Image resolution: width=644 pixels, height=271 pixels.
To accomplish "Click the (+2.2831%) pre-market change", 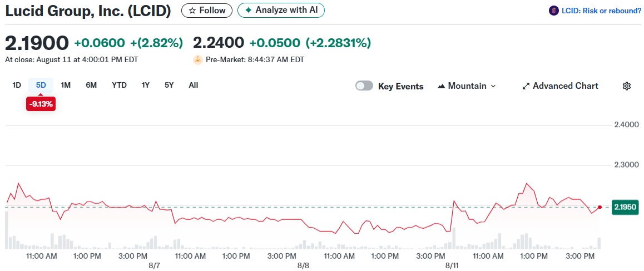I will point(338,43).
